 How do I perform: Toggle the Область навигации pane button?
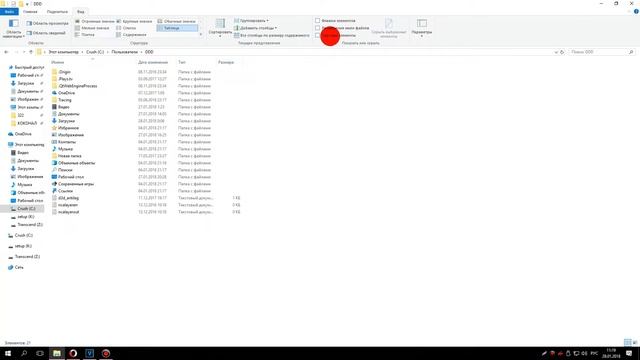[x=13, y=28]
